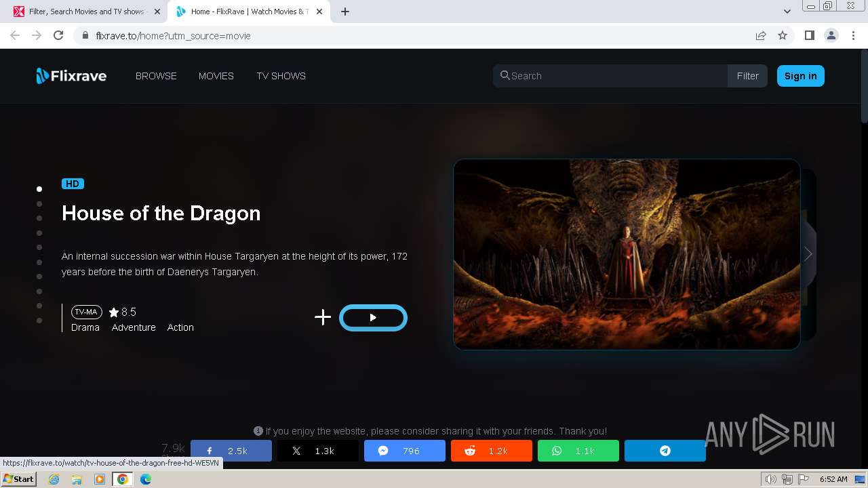The height and width of the screenshot is (488, 868).
Task: Open the Drama genre link
Action: click(85, 327)
